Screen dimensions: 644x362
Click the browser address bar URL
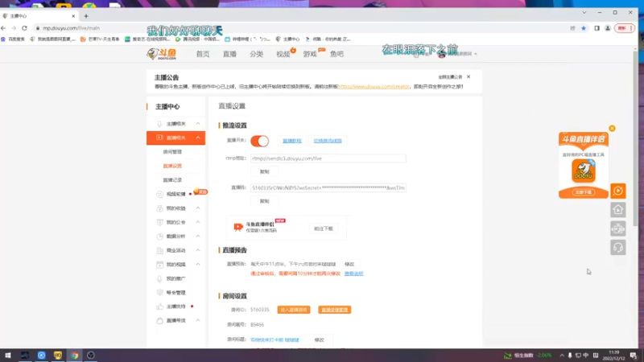pyautogui.click(x=72, y=28)
